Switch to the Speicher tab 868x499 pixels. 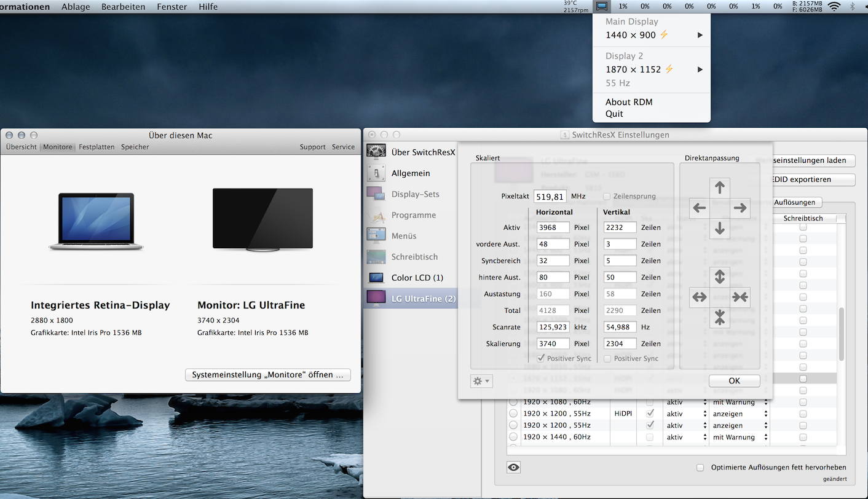[x=135, y=147]
